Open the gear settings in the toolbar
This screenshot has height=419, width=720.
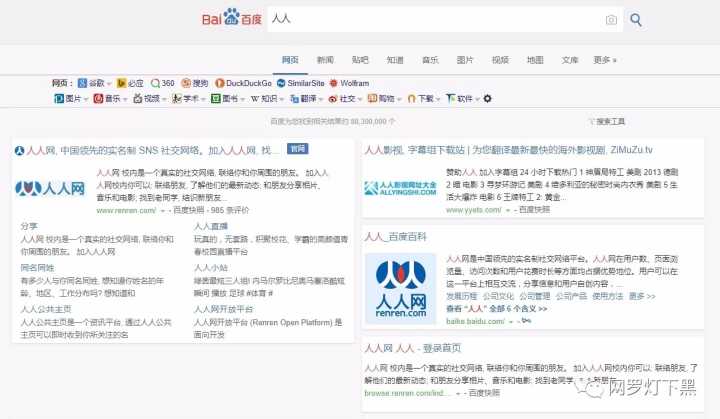(488, 98)
